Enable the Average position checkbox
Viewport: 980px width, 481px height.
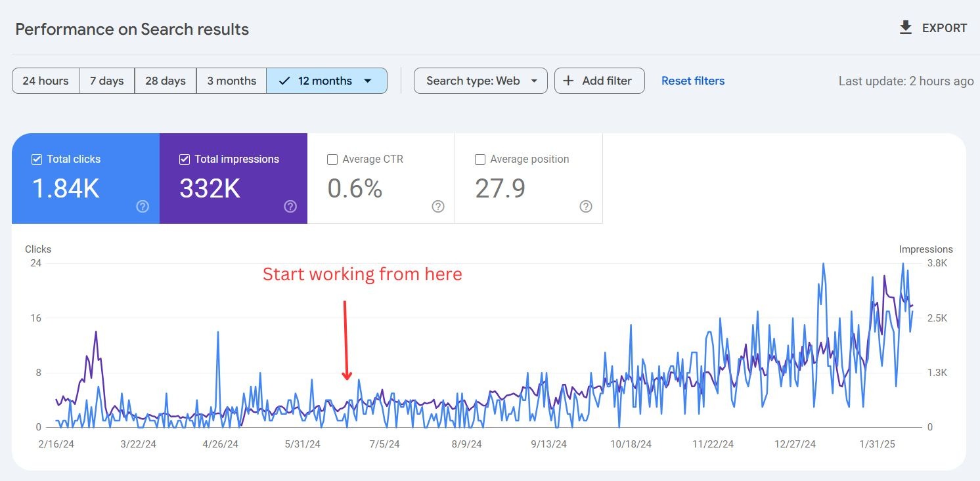480,159
